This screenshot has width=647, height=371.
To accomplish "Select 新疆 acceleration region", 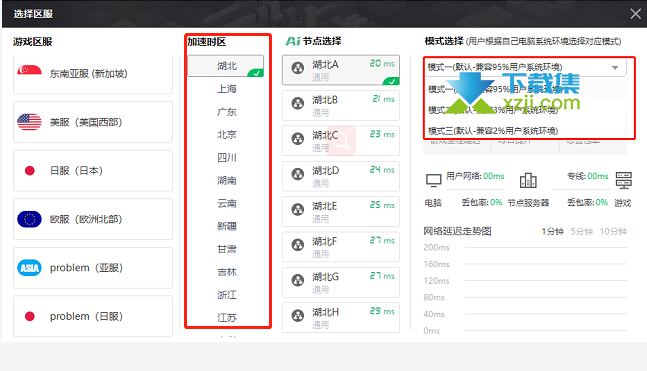I will (227, 226).
